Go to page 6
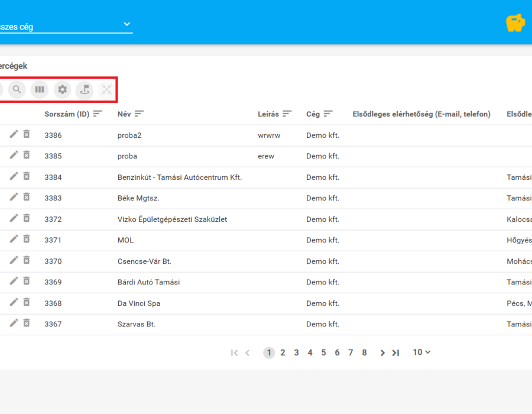Screen dimensions: 532x414 pos(337,352)
